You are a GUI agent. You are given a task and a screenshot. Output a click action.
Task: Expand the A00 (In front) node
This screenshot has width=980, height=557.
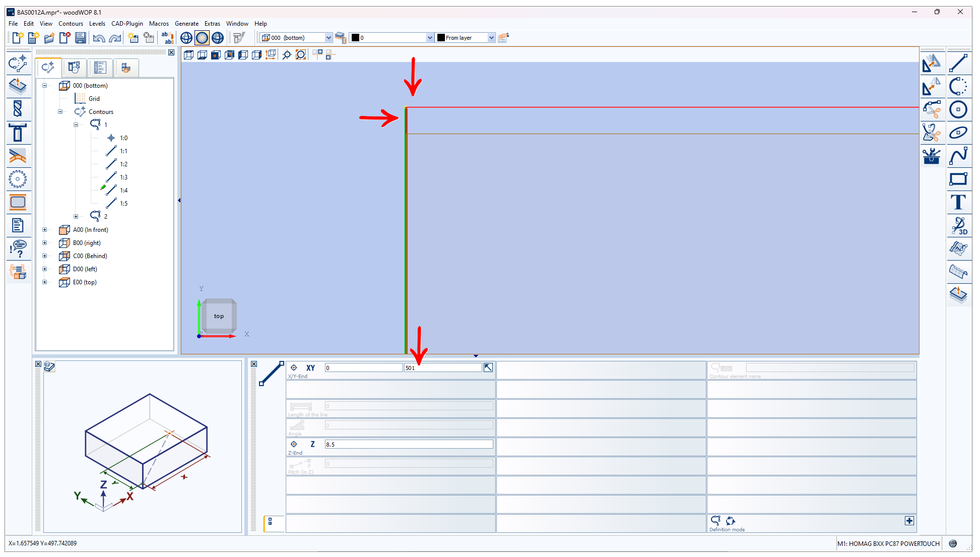[44, 230]
